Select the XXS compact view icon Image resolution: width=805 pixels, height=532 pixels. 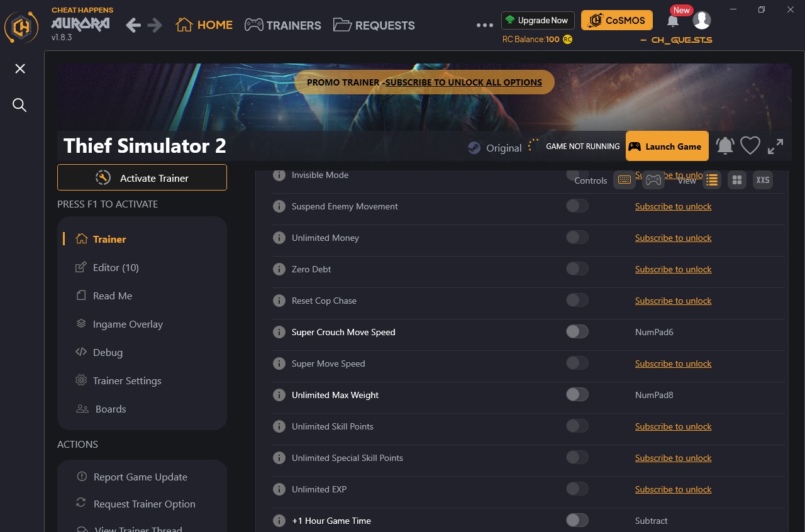tap(763, 180)
